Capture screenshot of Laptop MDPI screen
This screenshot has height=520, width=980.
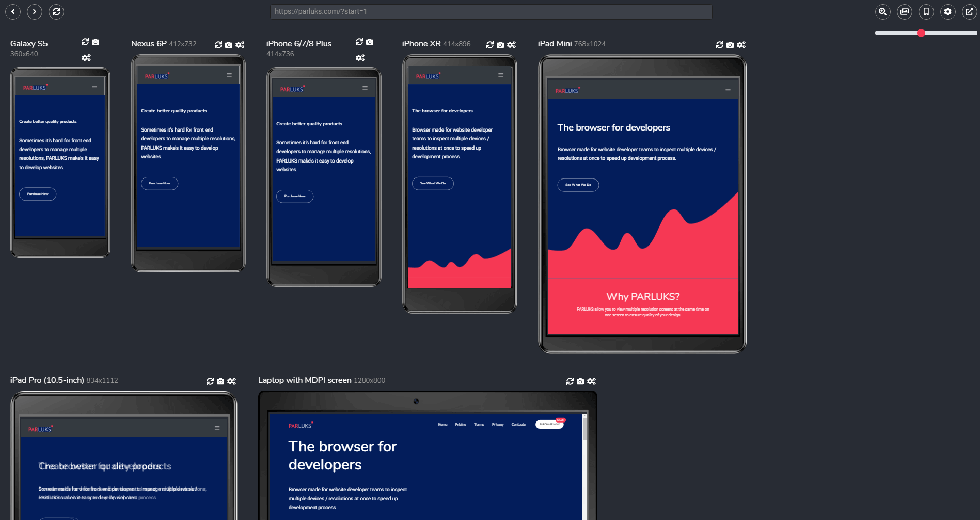(580, 381)
